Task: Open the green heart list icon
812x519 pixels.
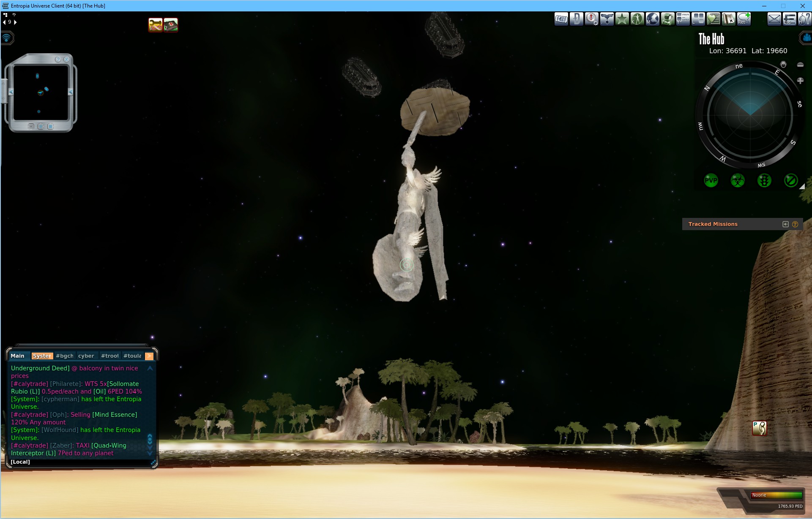Action: click(x=713, y=19)
